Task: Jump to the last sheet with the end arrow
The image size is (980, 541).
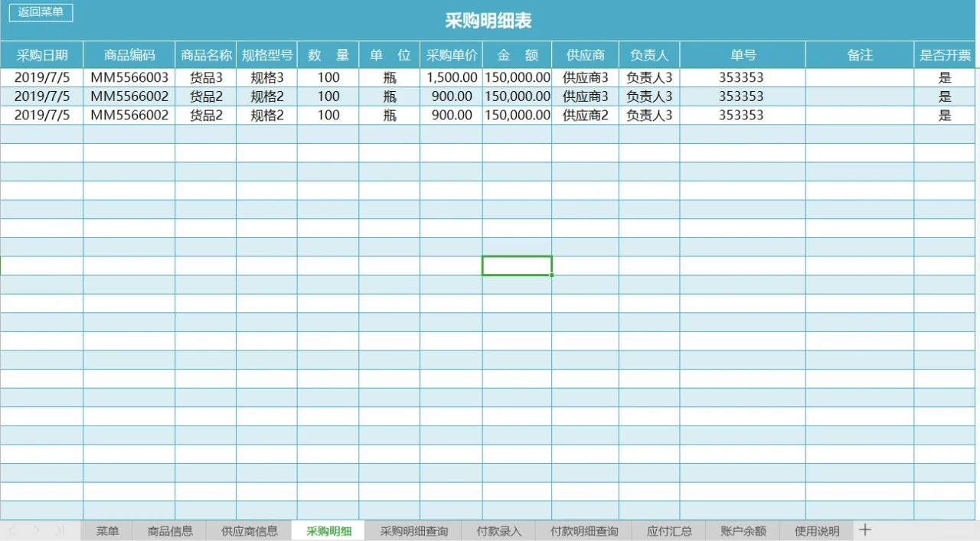Action: pos(61,530)
